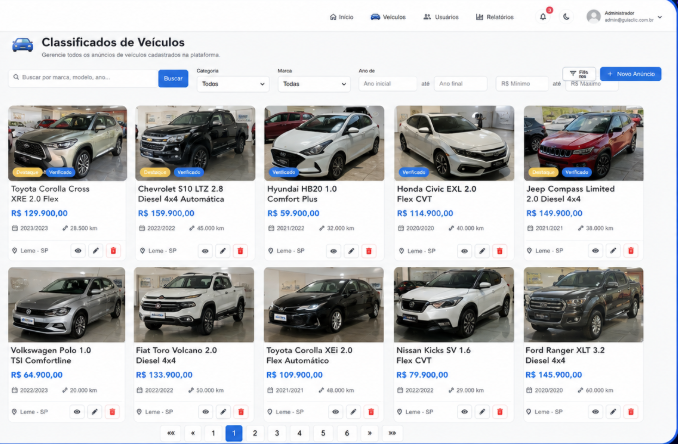
Task: Edit the Ford Ranger XLT listing
Action: pyautogui.click(x=613, y=412)
